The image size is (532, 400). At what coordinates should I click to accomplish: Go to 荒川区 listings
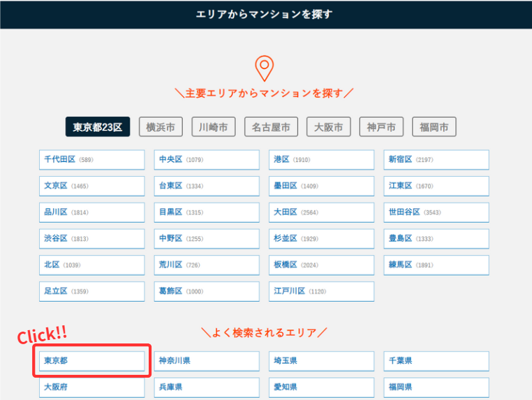[207, 265]
